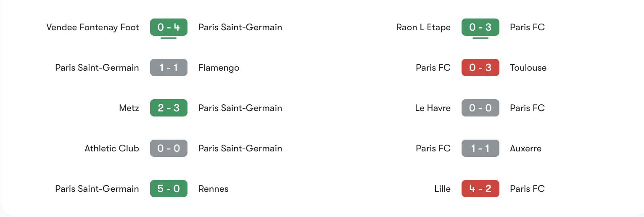This screenshot has width=644, height=217.
Task: Open the 0 - 0 Le Havre score
Action: (x=480, y=108)
